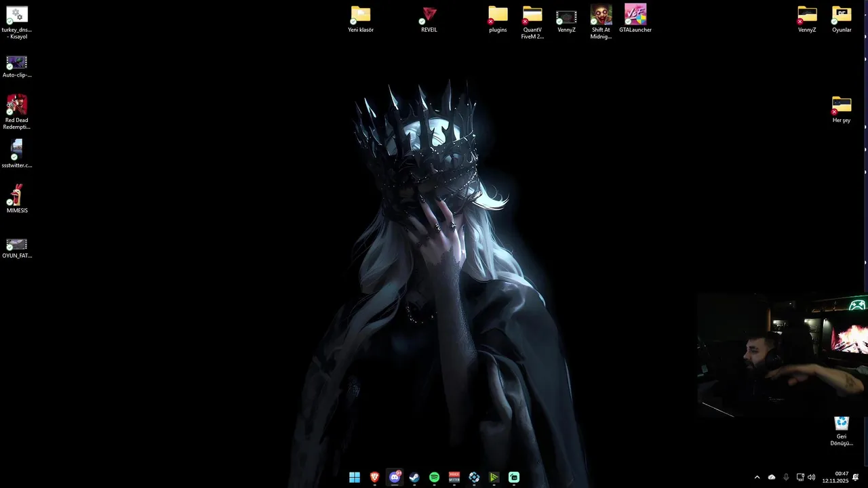Select the QuantV FiveM folder
The width and height of the screenshot is (868, 488).
click(x=532, y=22)
